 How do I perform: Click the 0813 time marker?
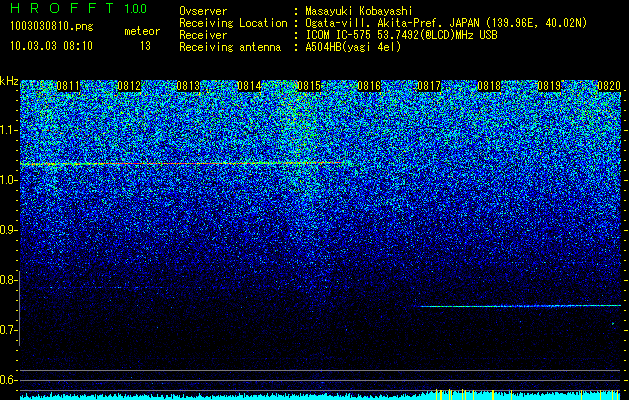[188, 86]
